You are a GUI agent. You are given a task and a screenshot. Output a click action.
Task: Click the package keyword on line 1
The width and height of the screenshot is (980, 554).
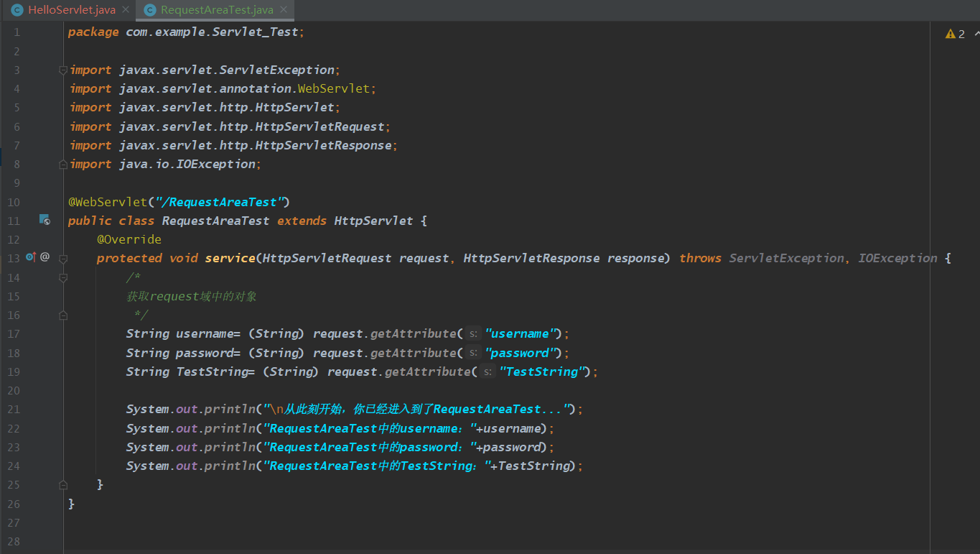point(93,32)
